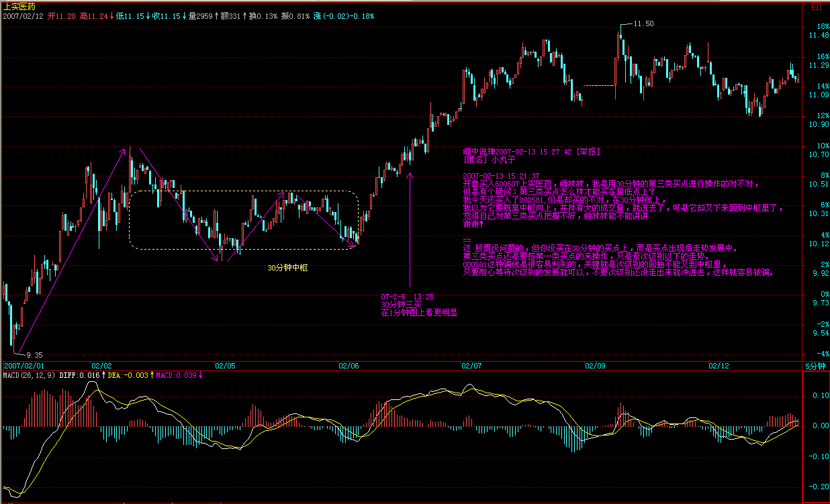
Task: Click the 02/07 date on time axis
Action: 471,366
